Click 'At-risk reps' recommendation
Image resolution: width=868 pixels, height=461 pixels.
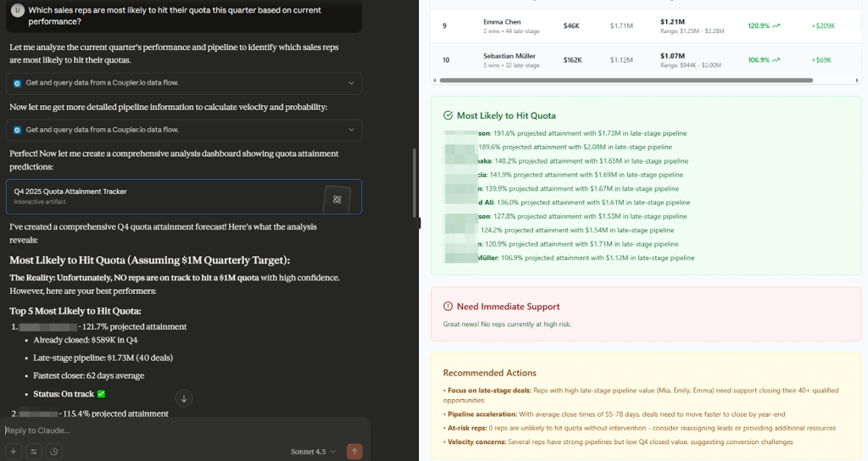tap(639, 428)
